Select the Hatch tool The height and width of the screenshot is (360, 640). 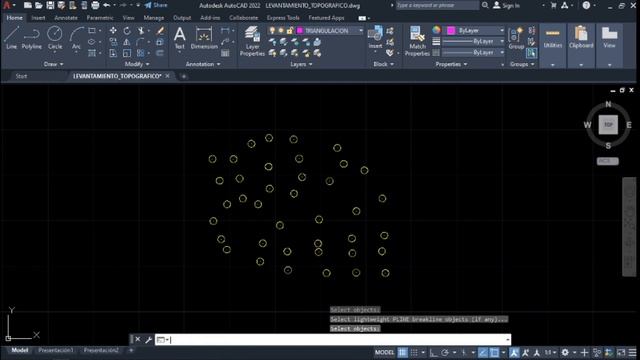92,53
